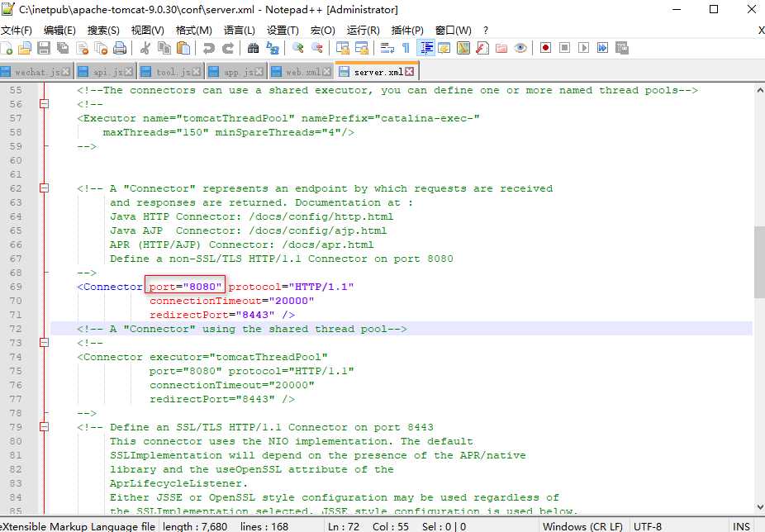
Task: Close the app.js tab
Action: click(x=259, y=72)
